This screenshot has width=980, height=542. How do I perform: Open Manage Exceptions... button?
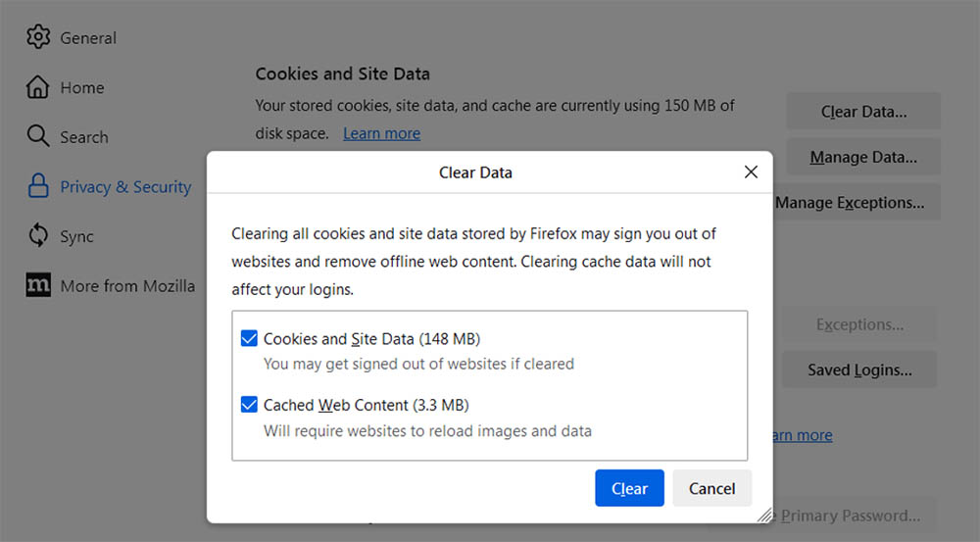click(x=857, y=203)
